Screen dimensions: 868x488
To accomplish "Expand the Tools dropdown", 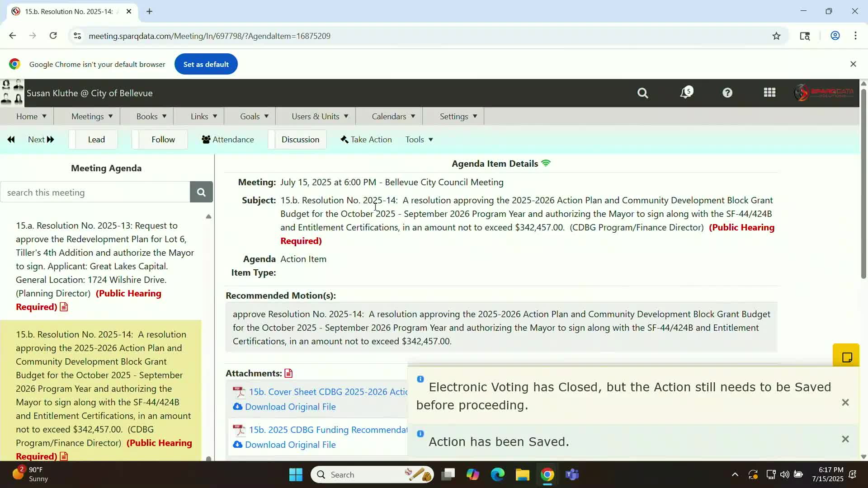I will [x=419, y=140].
